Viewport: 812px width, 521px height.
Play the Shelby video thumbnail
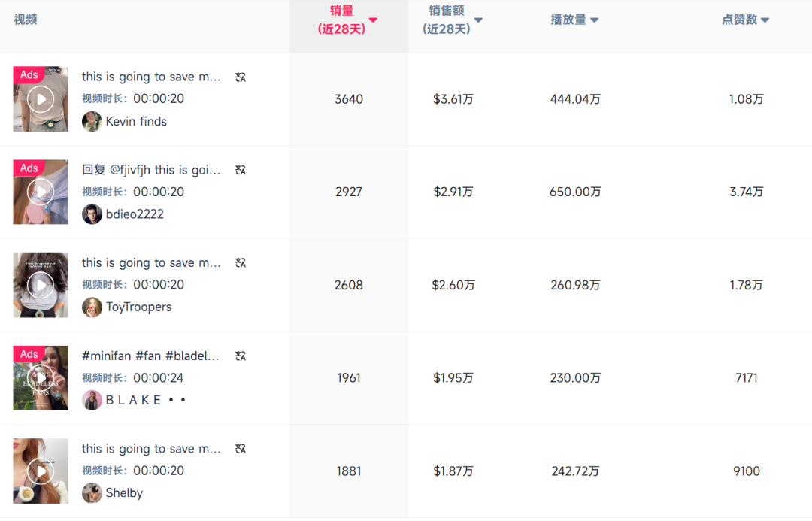click(40, 471)
